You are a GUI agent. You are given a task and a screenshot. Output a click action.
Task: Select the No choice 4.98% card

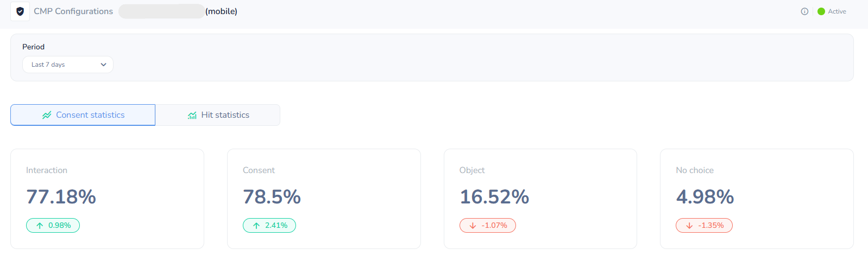[x=757, y=199]
